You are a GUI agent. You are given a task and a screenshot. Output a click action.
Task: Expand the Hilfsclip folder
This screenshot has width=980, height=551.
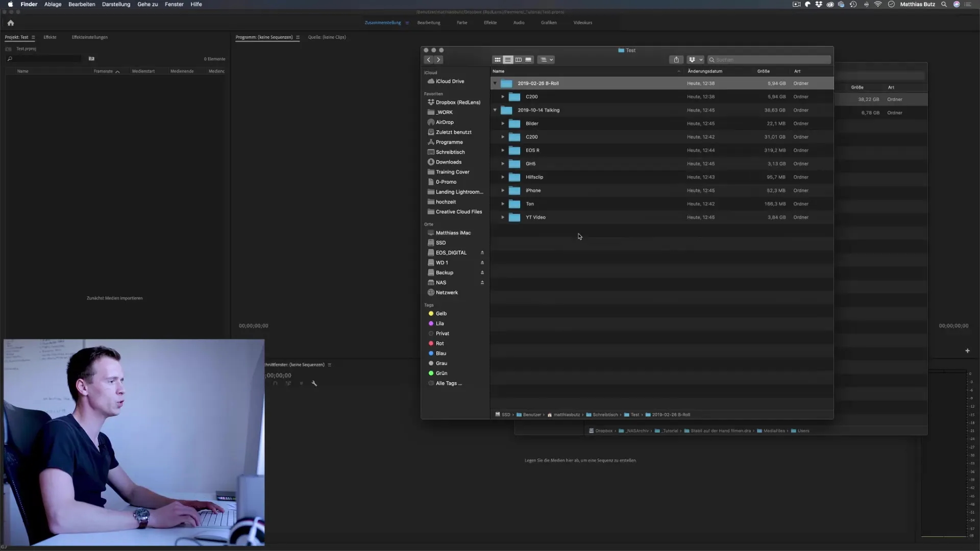pos(503,177)
